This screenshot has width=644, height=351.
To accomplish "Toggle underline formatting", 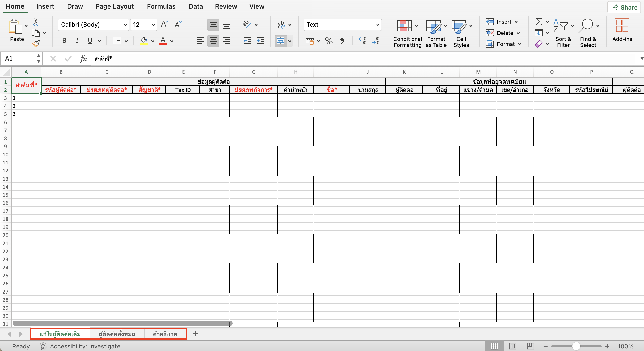I will pyautogui.click(x=90, y=40).
